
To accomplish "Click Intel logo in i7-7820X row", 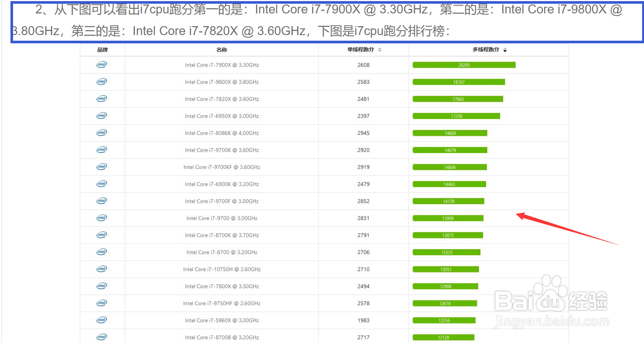I will coord(102,99).
